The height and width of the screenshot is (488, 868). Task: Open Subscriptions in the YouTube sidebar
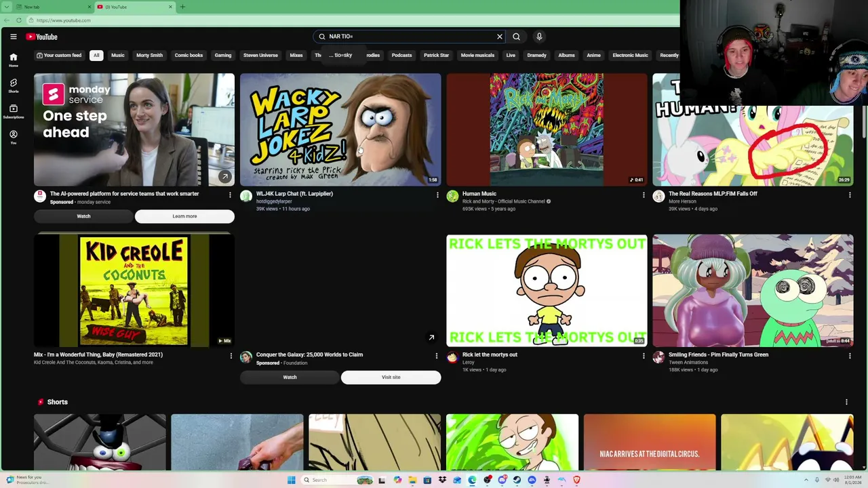pyautogui.click(x=13, y=111)
